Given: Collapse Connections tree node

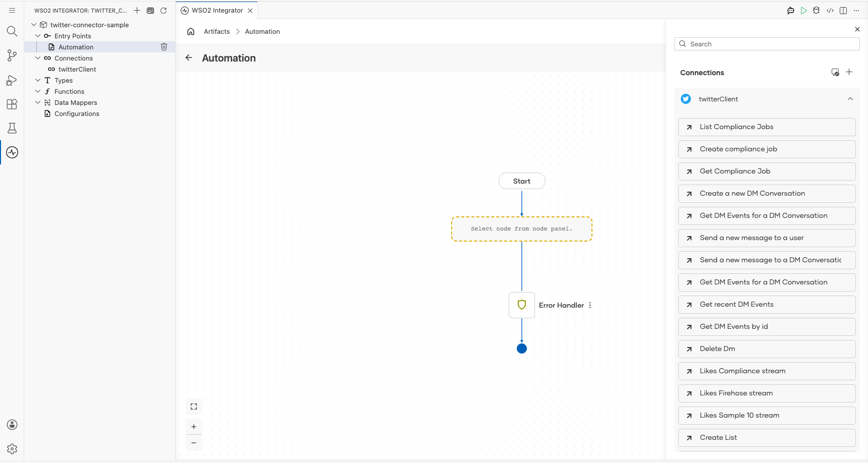Looking at the screenshot, I should [38, 58].
